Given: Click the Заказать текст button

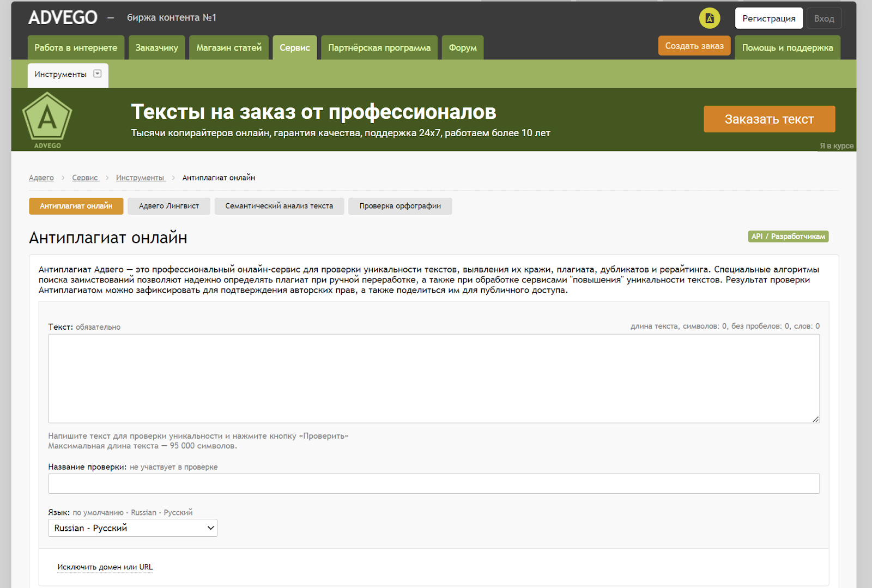Looking at the screenshot, I should click(769, 119).
